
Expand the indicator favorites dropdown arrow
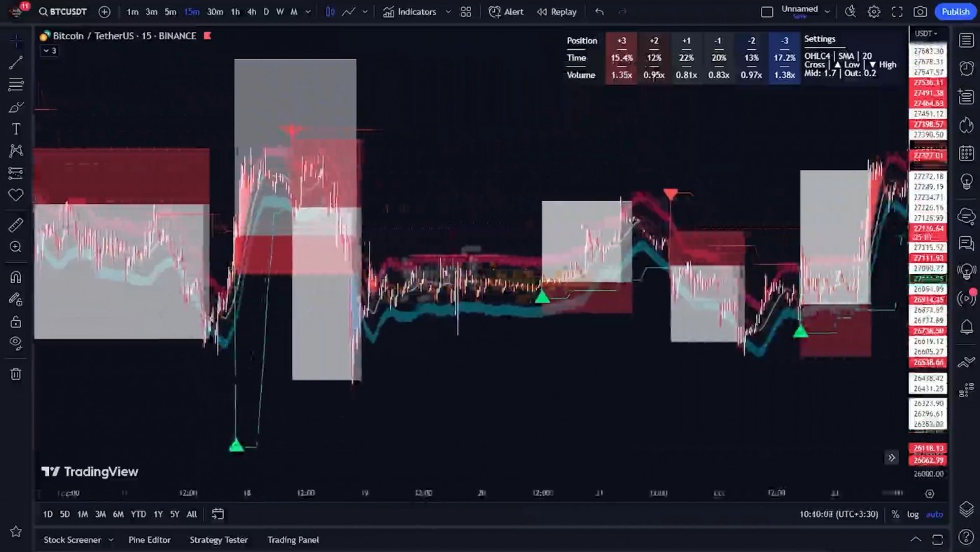pos(447,12)
